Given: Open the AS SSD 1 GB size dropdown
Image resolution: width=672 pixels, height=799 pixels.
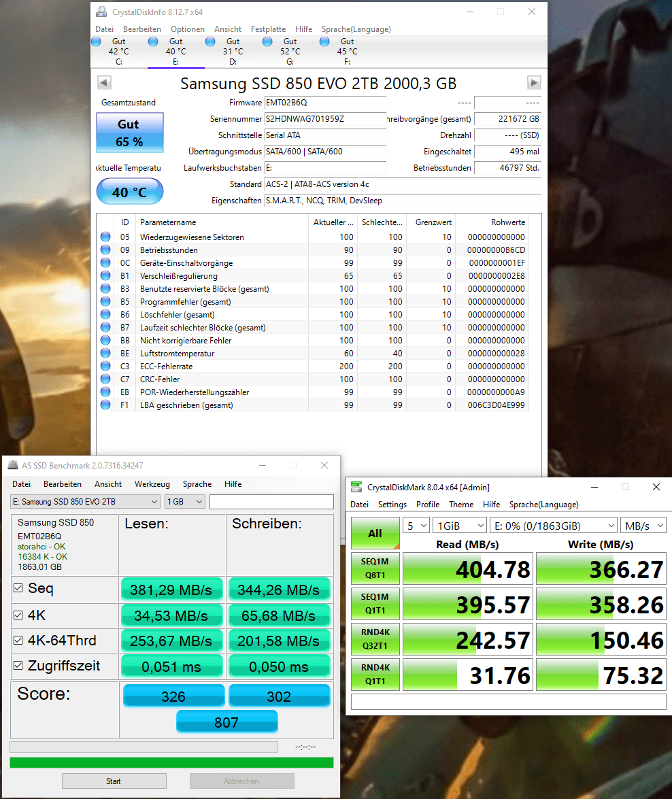Looking at the screenshot, I should [x=185, y=501].
